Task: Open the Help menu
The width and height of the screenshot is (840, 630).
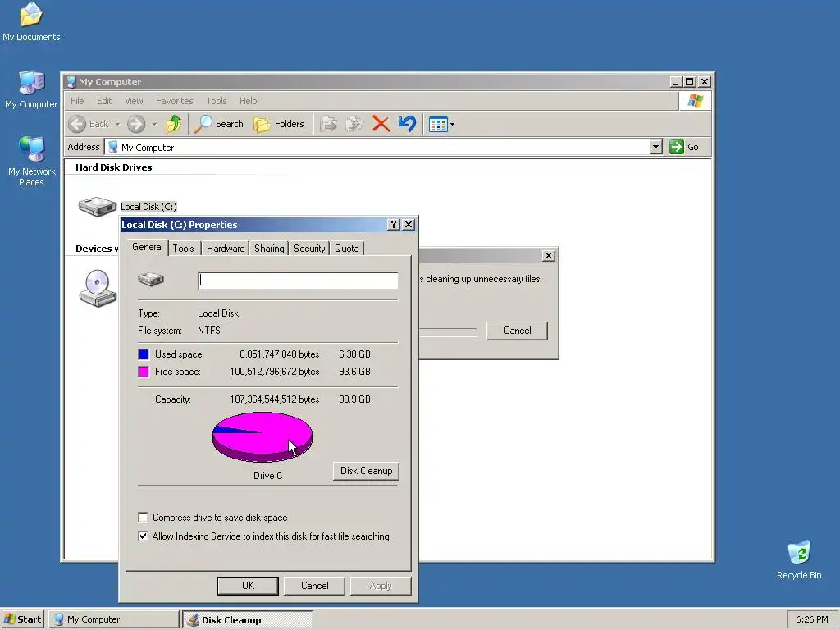Action: (248, 101)
